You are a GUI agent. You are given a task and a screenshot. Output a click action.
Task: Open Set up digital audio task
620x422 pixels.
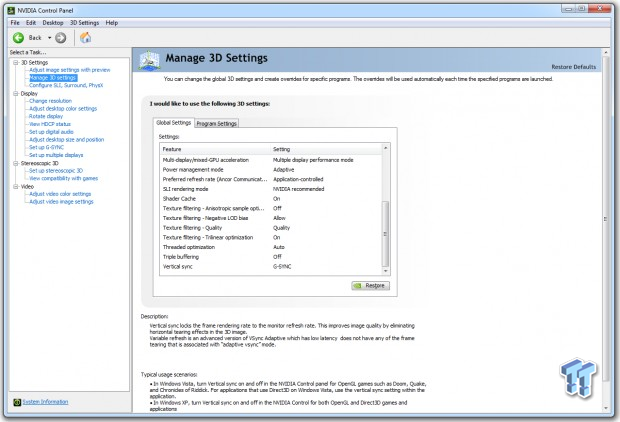point(51,132)
